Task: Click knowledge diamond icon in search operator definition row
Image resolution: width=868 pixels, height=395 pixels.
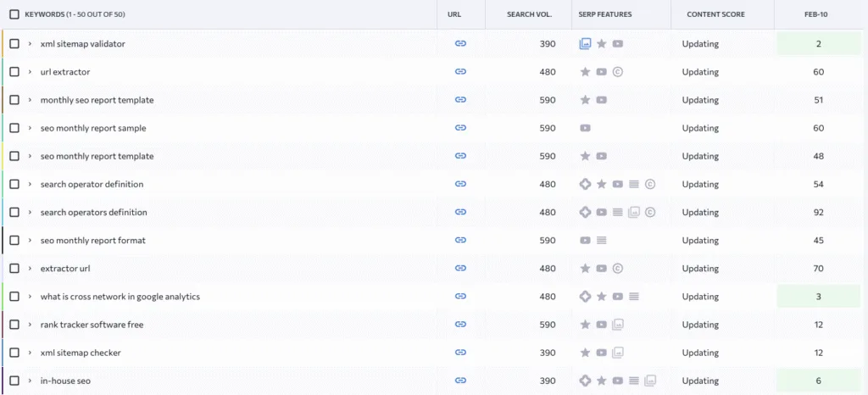Action: (585, 184)
